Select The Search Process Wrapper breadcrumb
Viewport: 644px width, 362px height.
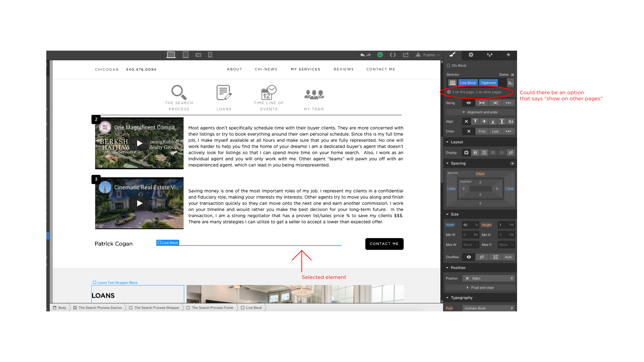154,308
